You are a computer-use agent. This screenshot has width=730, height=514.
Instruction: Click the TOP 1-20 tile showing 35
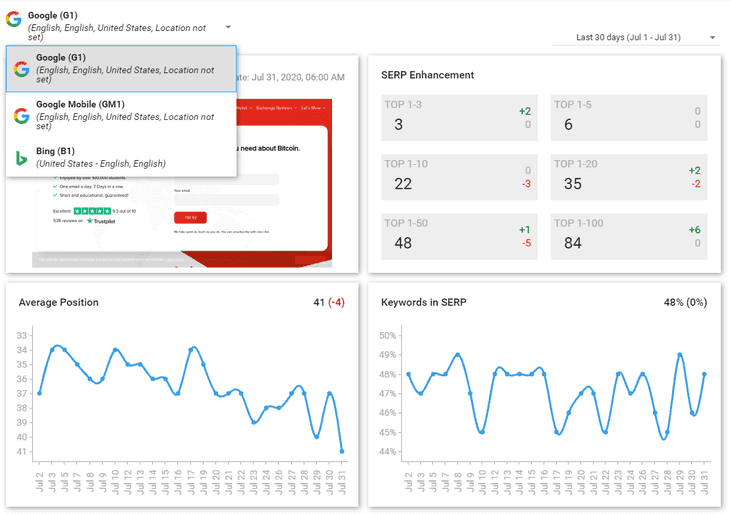pos(629,177)
